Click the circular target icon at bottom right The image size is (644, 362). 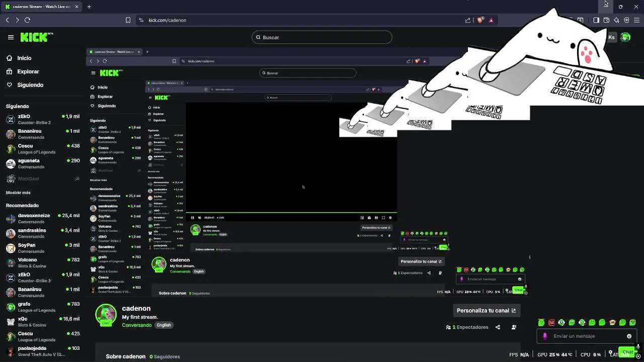pos(638,356)
